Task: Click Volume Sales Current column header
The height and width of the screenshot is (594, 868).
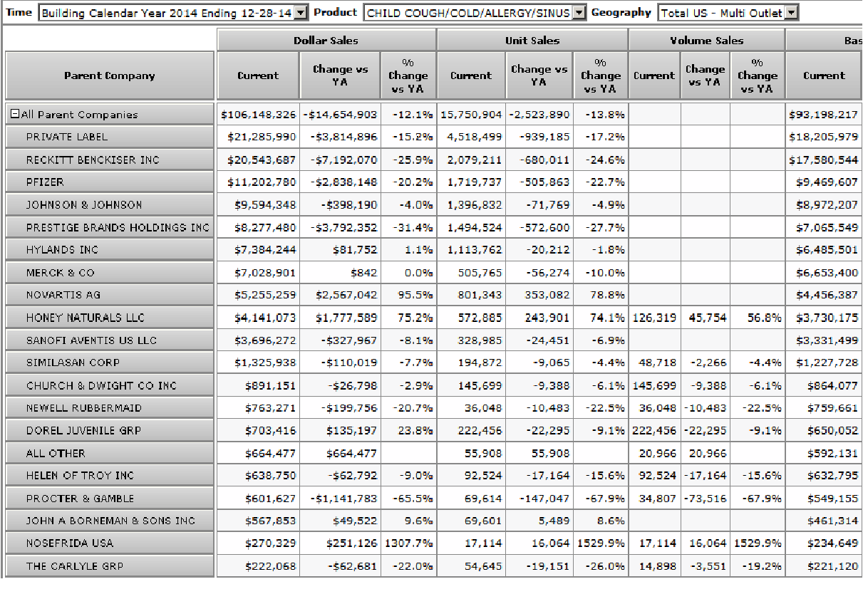Action: pyautogui.click(x=653, y=75)
